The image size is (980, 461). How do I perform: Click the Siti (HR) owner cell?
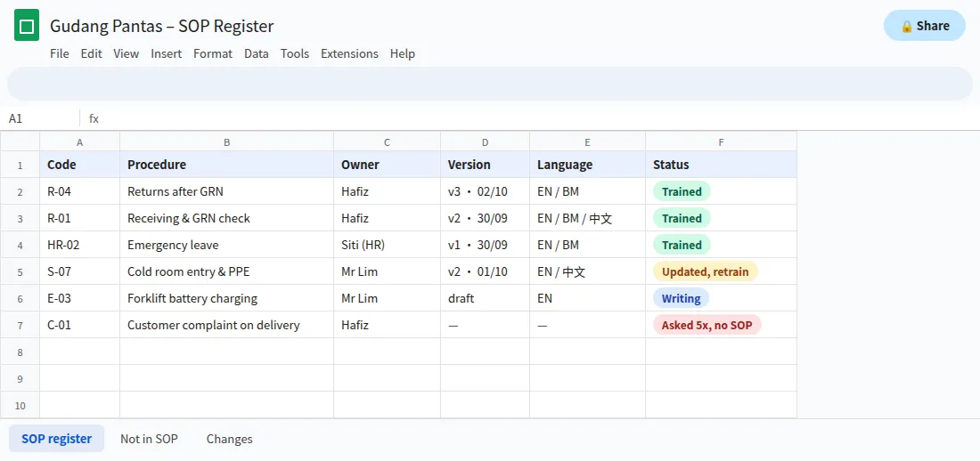[x=387, y=245]
